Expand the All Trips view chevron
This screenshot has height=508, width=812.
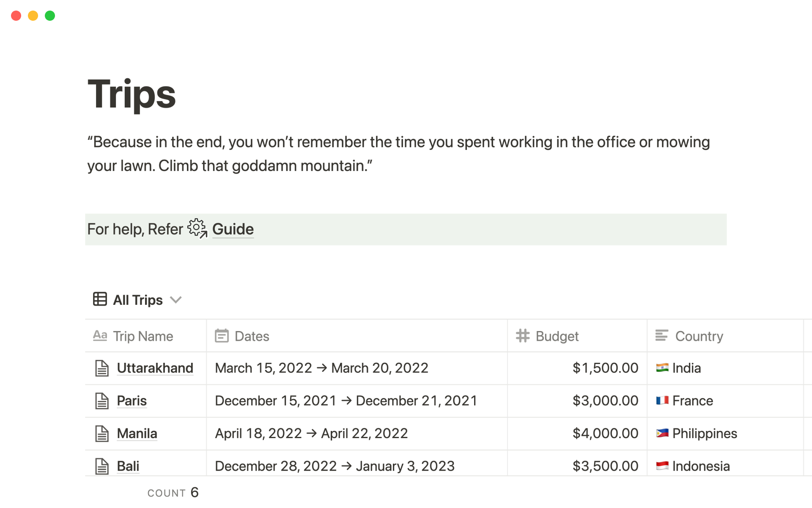point(176,300)
